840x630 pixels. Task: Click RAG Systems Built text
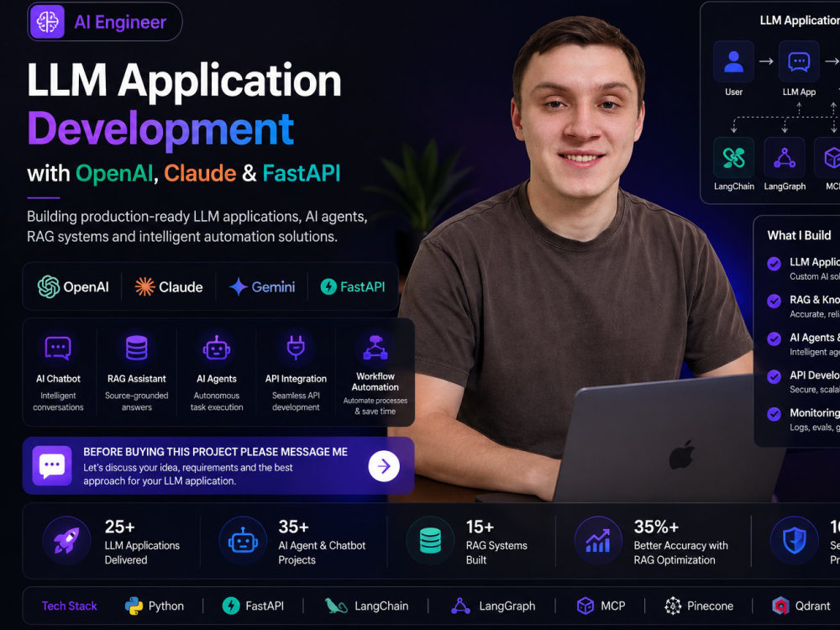coord(496,553)
